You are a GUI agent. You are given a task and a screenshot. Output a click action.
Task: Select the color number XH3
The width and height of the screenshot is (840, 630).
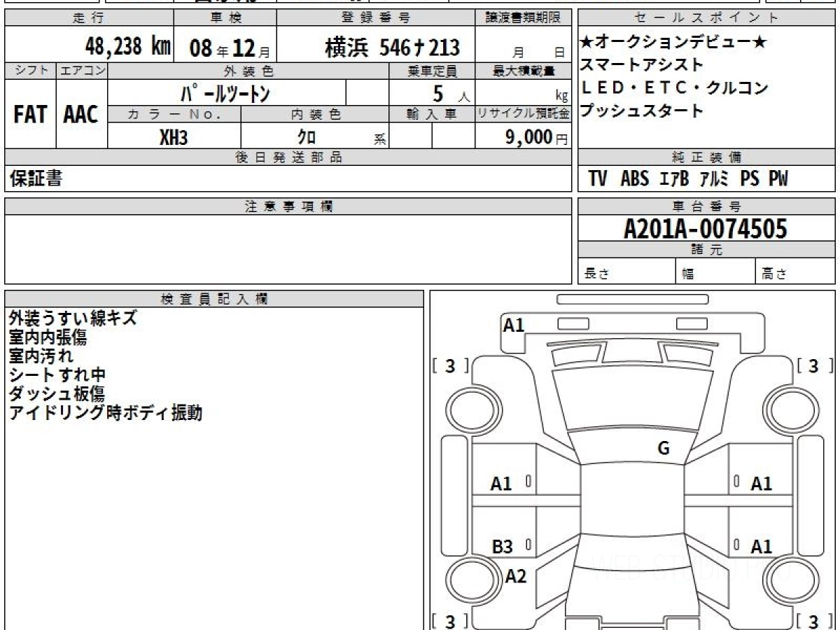pos(174,137)
